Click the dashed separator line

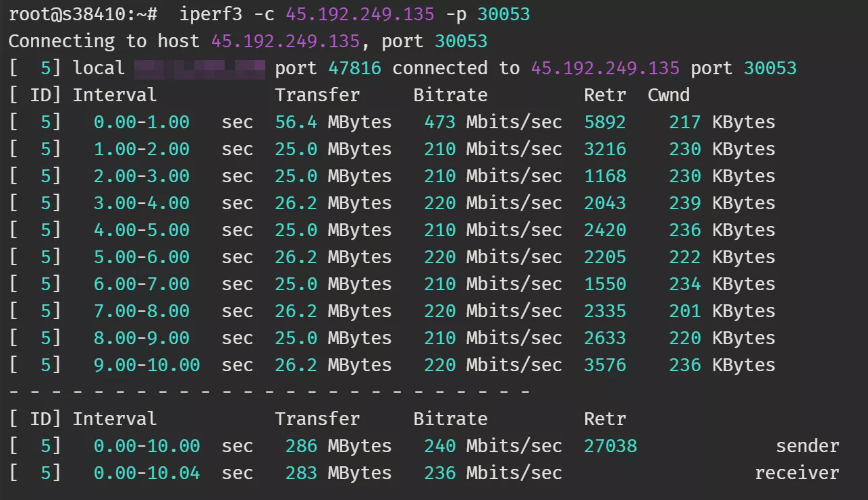(269, 391)
